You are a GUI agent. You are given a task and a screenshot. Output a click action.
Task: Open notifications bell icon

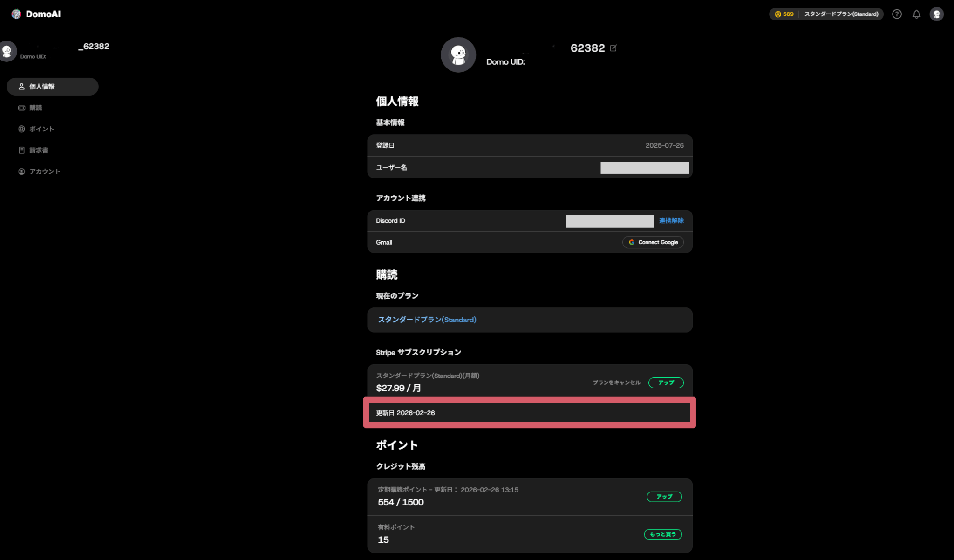[x=916, y=14]
